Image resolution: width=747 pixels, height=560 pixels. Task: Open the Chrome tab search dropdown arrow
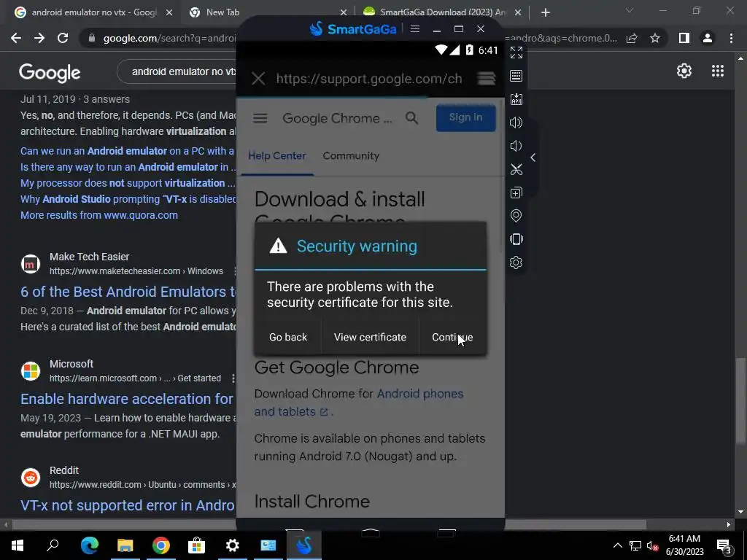[x=630, y=10]
